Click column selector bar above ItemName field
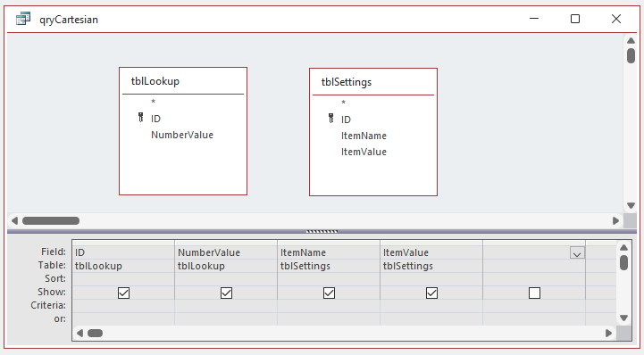The width and height of the screenshot is (644, 355). (329, 243)
